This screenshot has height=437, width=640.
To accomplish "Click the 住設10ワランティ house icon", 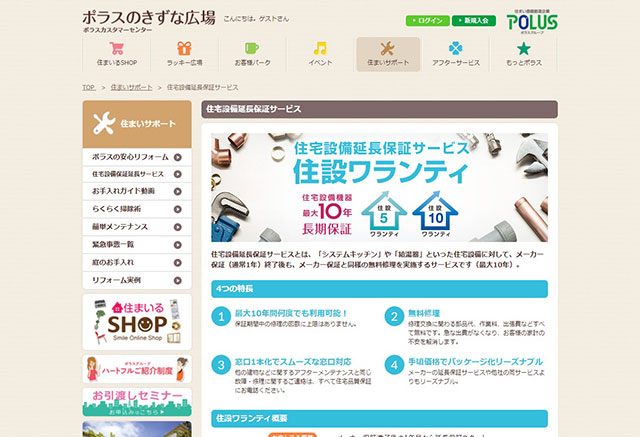I will coord(436,214).
